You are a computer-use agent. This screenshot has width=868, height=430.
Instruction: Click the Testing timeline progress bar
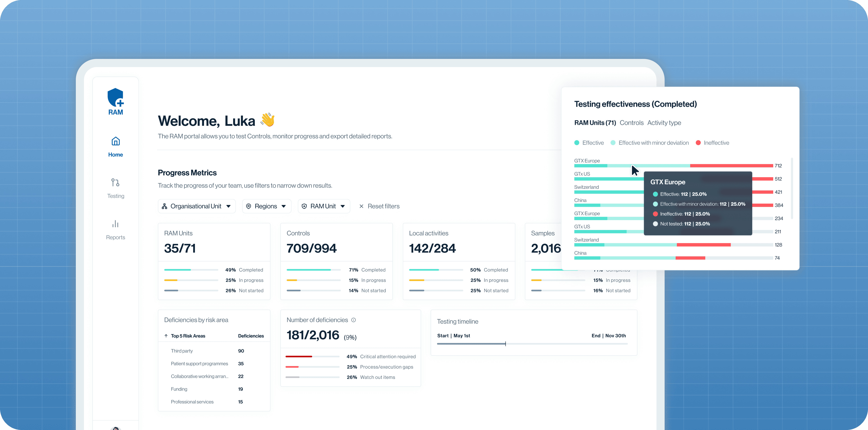point(532,344)
